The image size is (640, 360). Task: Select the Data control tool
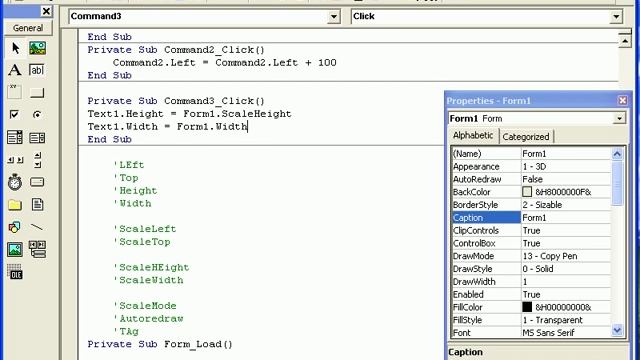click(x=37, y=249)
